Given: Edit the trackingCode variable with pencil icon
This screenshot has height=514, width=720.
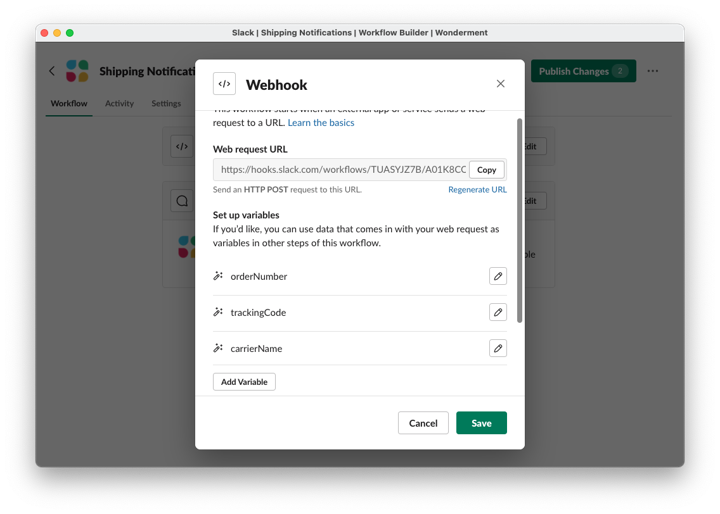Looking at the screenshot, I should click(x=498, y=312).
